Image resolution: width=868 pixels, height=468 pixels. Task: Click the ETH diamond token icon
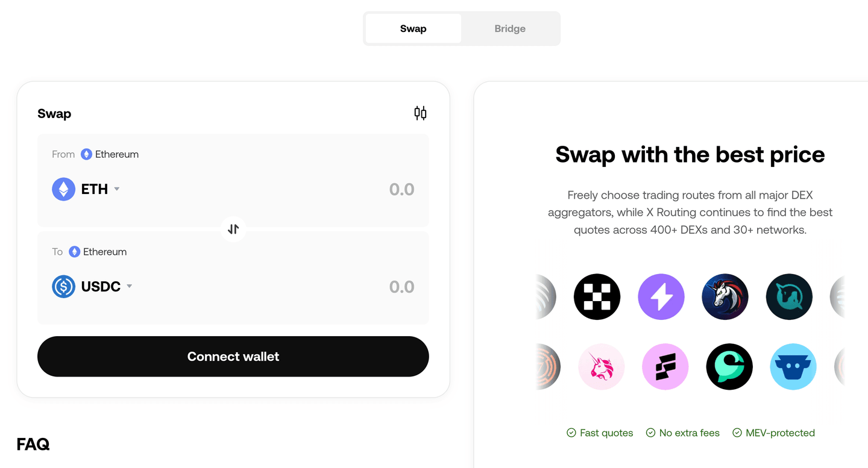tap(63, 189)
